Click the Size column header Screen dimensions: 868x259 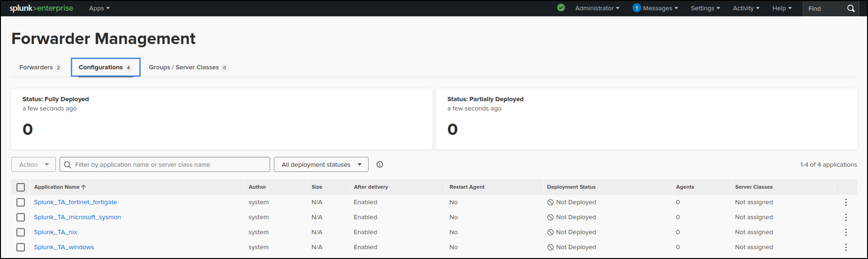coord(317,187)
